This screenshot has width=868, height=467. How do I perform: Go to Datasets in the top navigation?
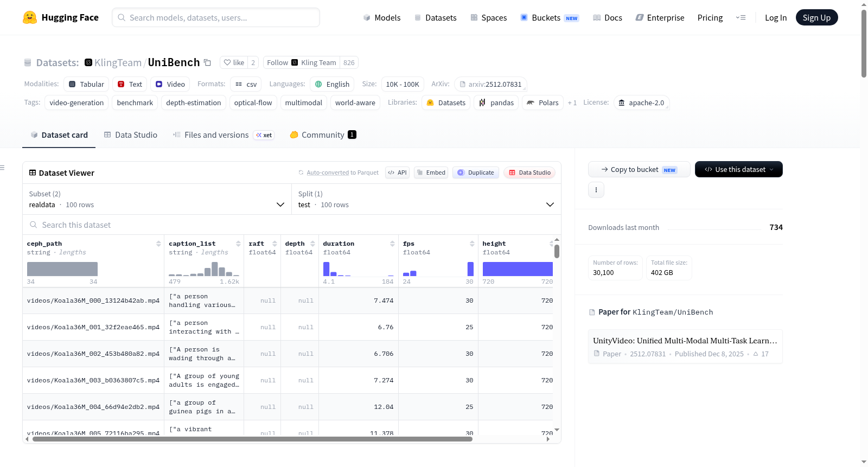tap(435, 17)
